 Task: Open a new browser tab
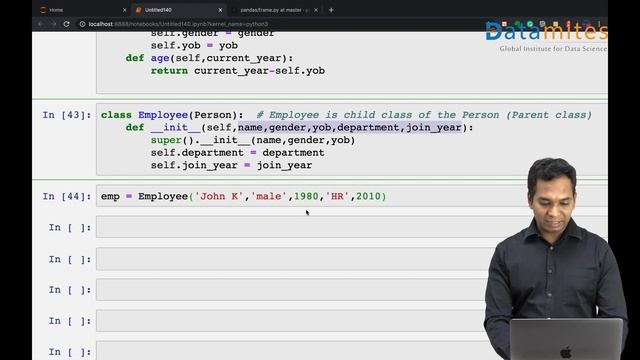pyautogui.click(x=331, y=10)
